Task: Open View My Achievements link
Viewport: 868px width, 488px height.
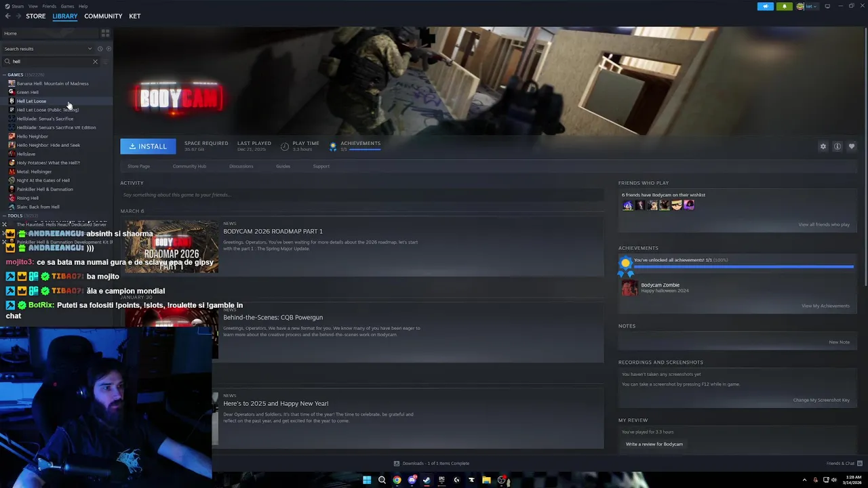Action: tap(825, 306)
